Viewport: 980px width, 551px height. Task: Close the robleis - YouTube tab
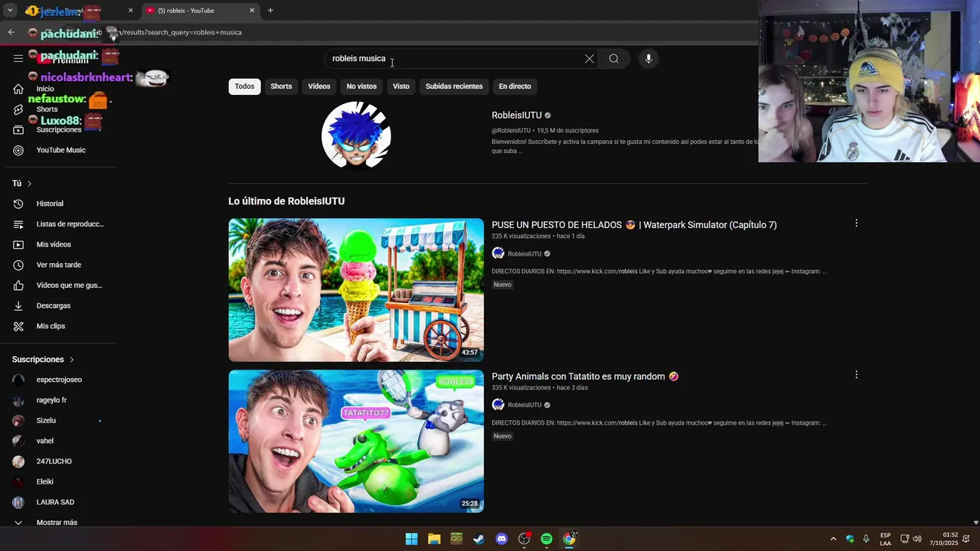[252, 11]
